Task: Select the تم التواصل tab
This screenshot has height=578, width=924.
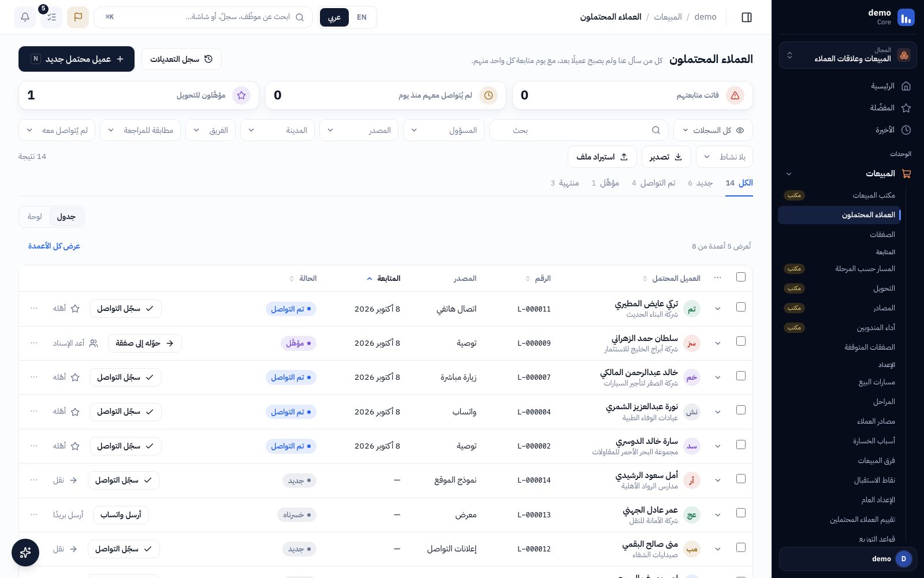Action: [x=654, y=183]
